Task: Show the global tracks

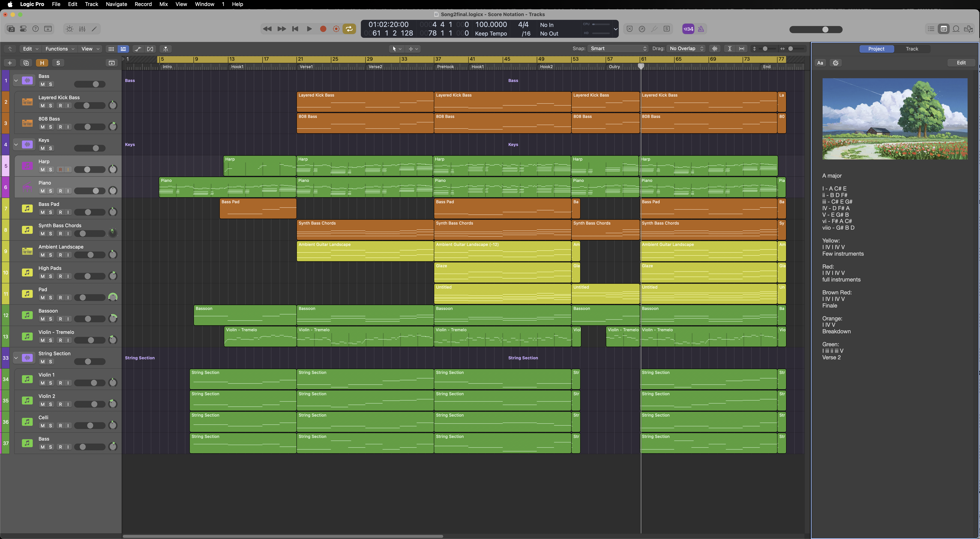Action: click(112, 63)
